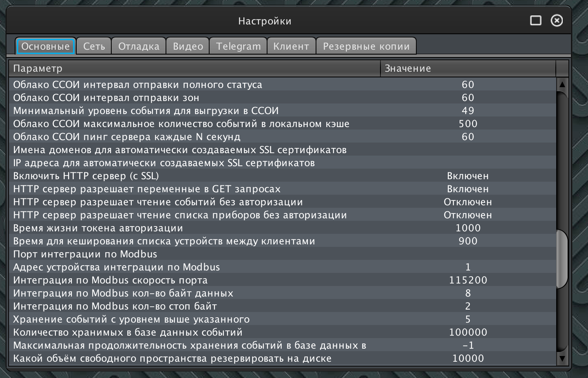Toggle GET запросах переменные value Включен

(x=468, y=189)
